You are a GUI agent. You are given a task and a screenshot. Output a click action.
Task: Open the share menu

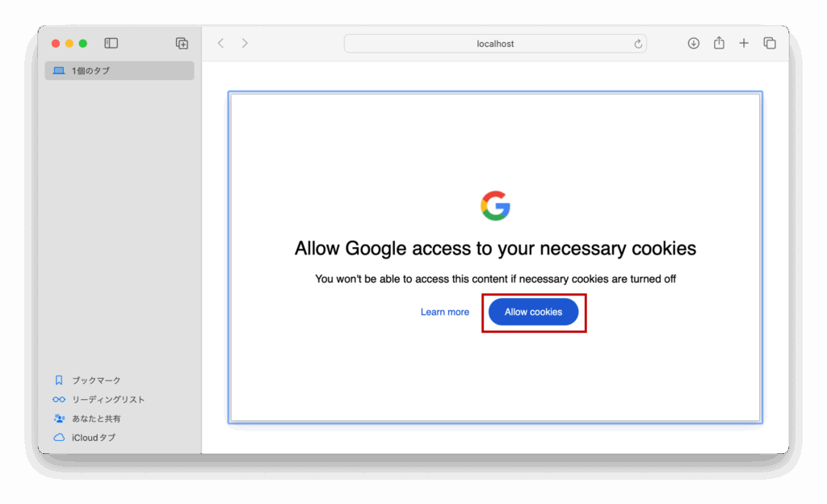click(x=719, y=43)
